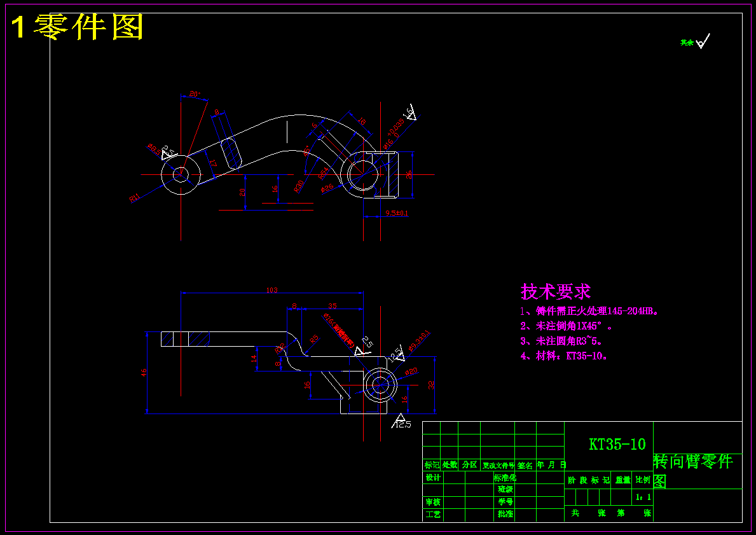This screenshot has height=535, width=756.
Task: Click the '共' sheet count label
Action: coord(575,513)
